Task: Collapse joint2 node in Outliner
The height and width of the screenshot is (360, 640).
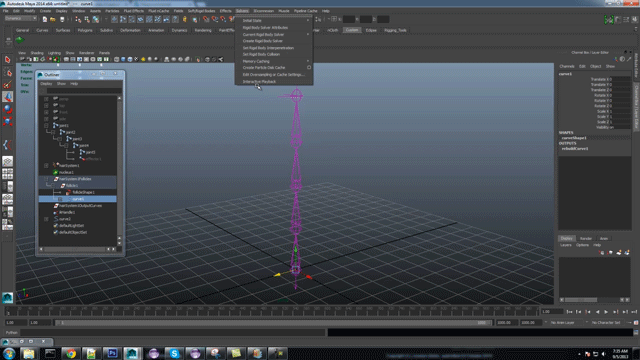Action: coord(53,132)
